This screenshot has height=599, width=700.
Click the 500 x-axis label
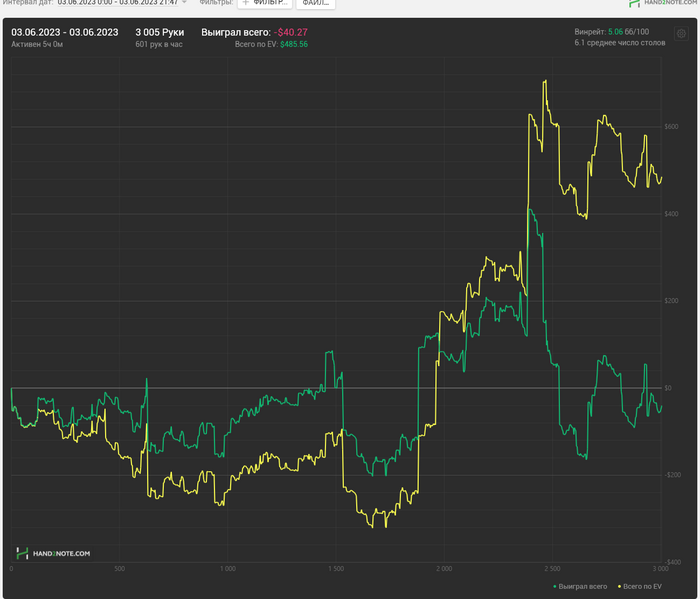[x=120, y=569]
